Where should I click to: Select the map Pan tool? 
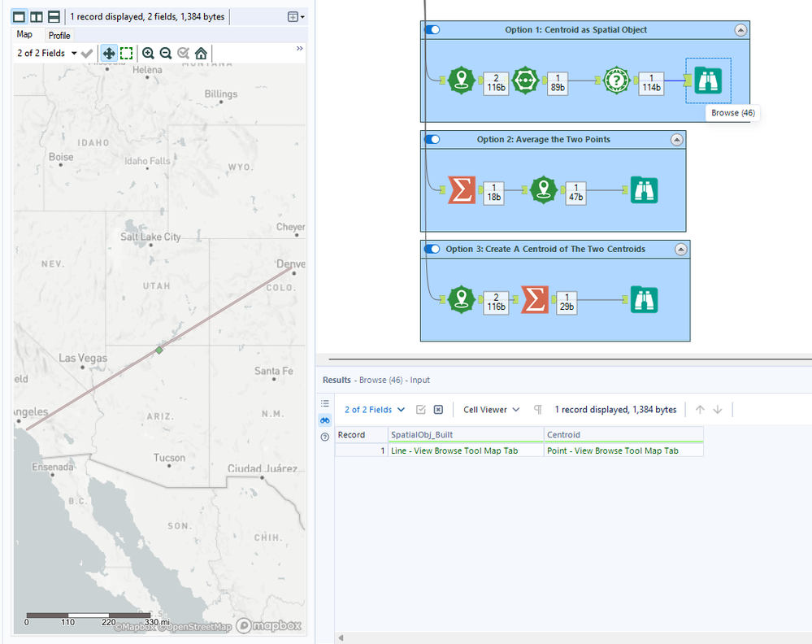(109, 53)
